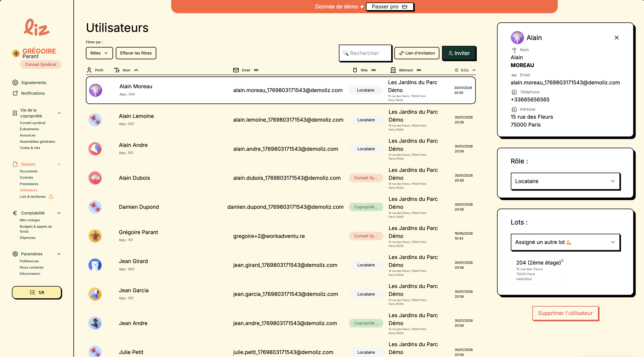Image resolution: width=644 pixels, height=357 pixels.
Task: Click Supprimer l'utilisateur button
Action: pos(565,313)
